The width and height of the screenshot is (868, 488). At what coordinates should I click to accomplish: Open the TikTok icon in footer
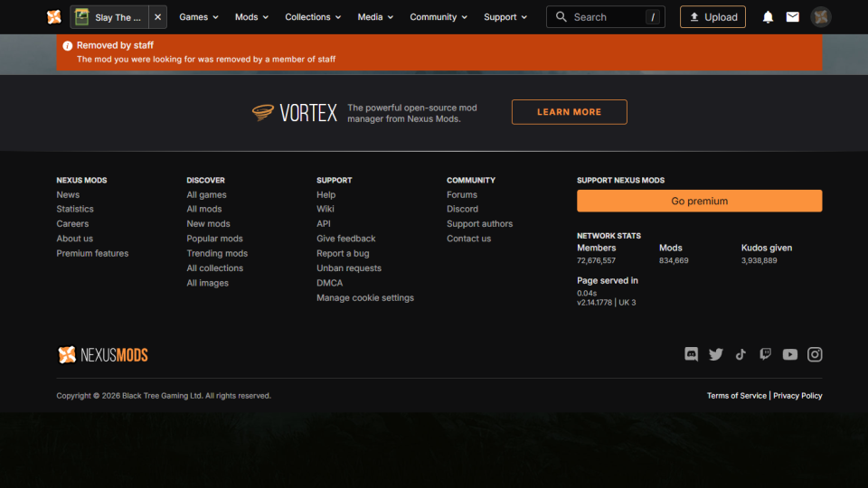[741, 354]
